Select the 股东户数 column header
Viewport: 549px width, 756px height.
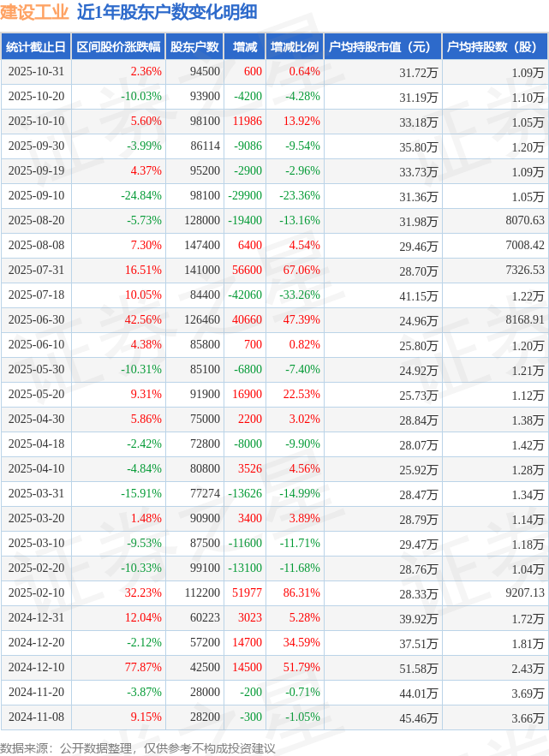click(194, 47)
